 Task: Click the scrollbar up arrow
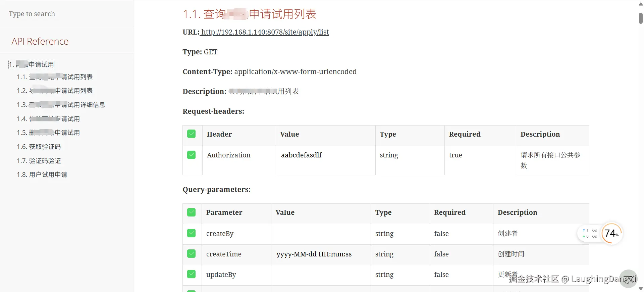pos(641,4)
